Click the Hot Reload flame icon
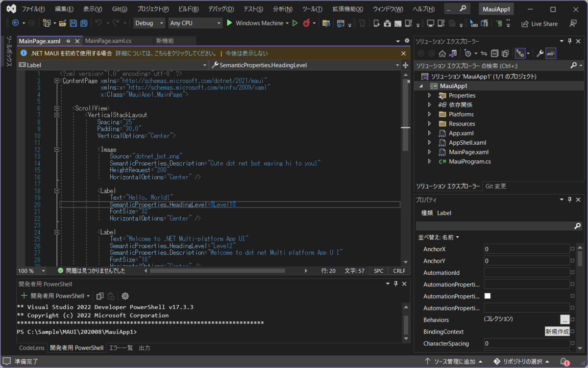 (307, 23)
